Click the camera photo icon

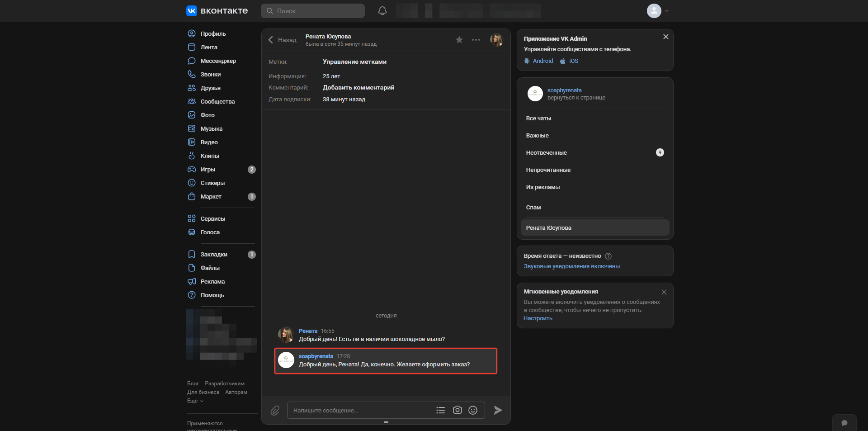(457, 410)
